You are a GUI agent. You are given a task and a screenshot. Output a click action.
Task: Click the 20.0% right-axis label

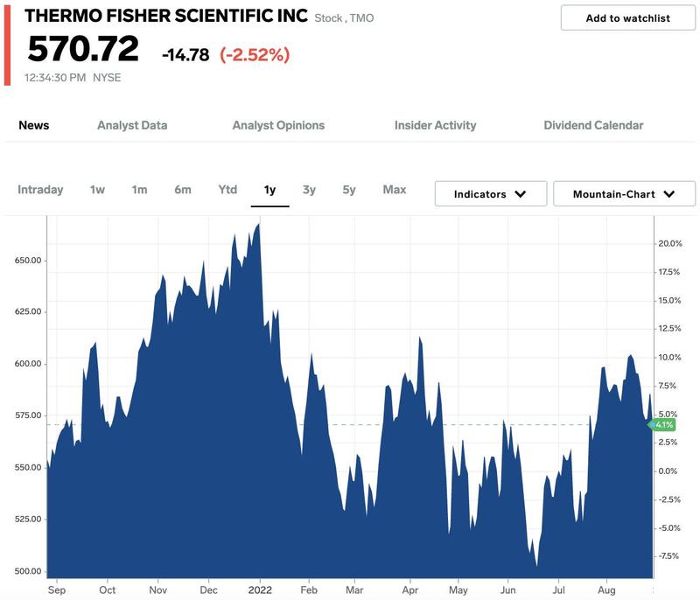tap(670, 243)
